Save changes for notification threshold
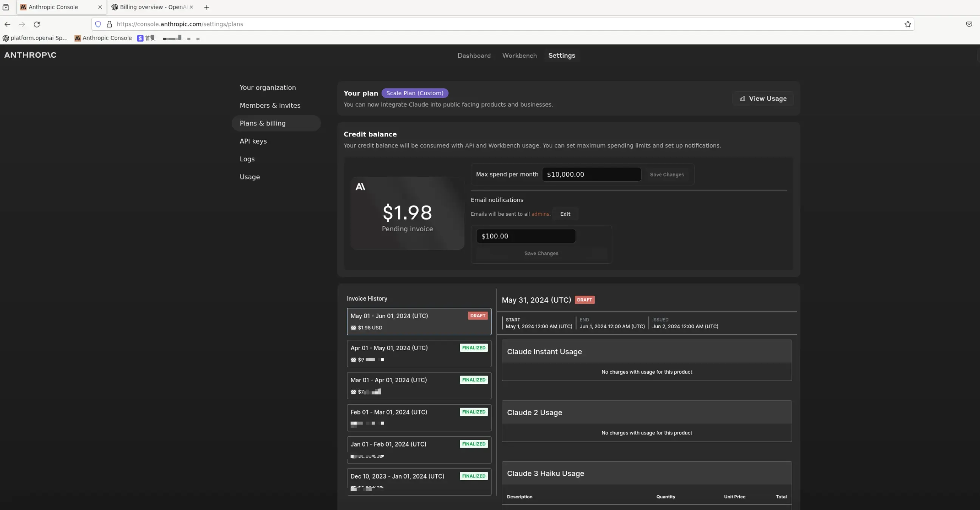Image resolution: width=980 pixels, height=510 pixels. click(541, 253)
